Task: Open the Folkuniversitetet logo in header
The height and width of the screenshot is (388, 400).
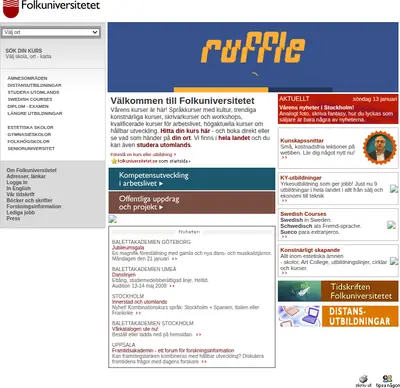Action: [52, 8]
